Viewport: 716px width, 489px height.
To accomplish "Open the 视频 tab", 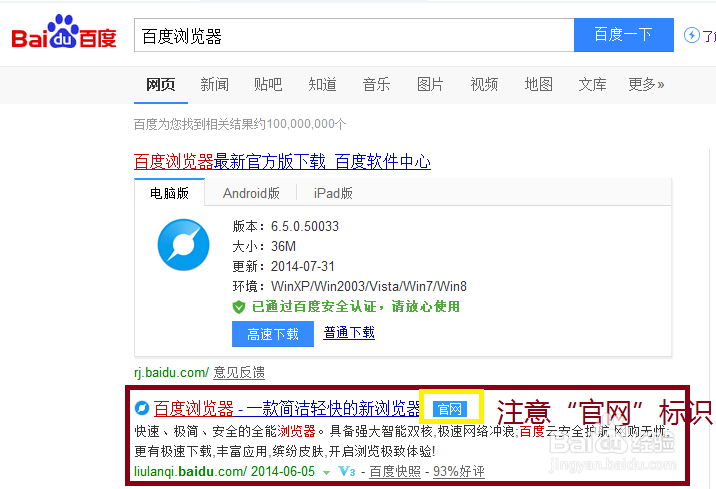I will click(484, 84).
